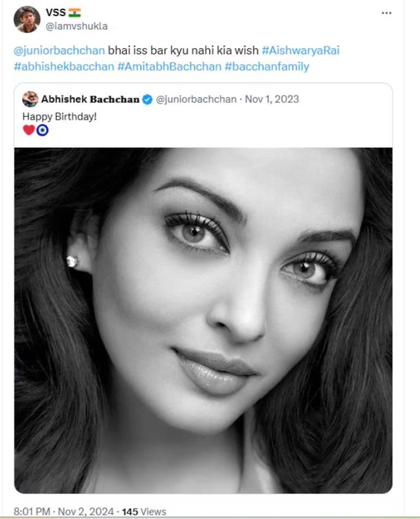Click the red heart emoji

pos(29,130)
